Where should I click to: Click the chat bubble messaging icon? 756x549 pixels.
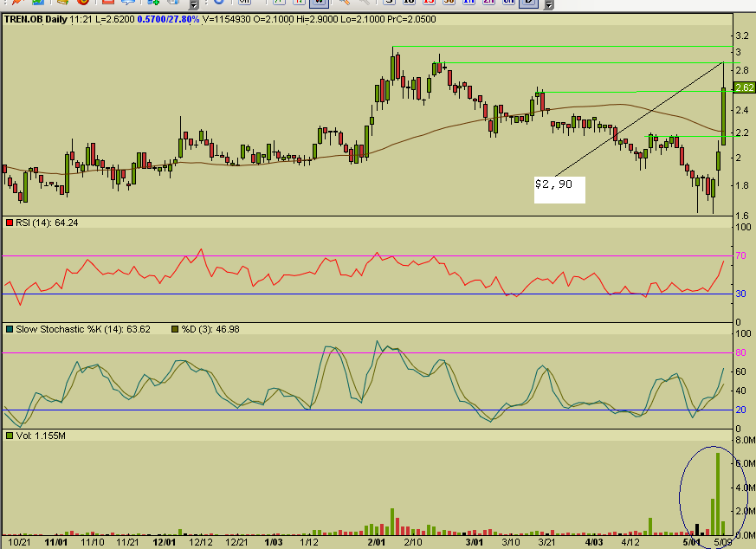pyautogui.click(x=128, y=4)
